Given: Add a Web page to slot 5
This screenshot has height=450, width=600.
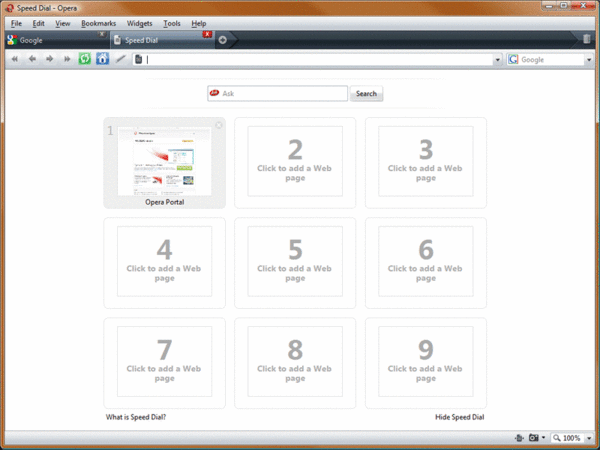Looking at the screenshot, I should (x=295, y=261).
